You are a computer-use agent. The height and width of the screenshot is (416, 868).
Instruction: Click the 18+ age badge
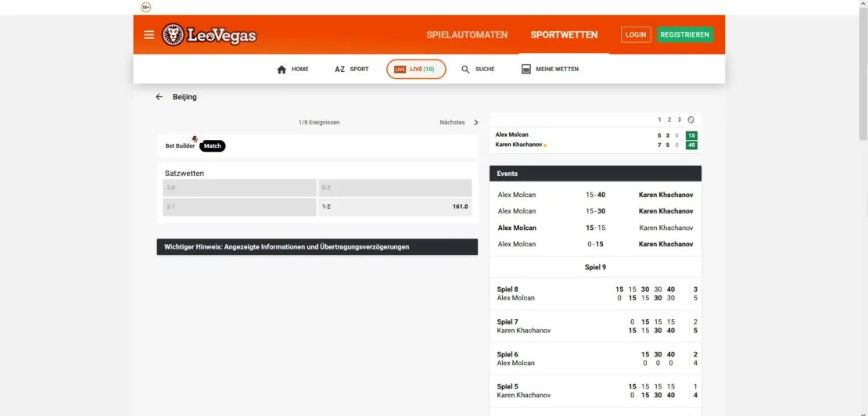pyautogui.click(x=145, y=7)
